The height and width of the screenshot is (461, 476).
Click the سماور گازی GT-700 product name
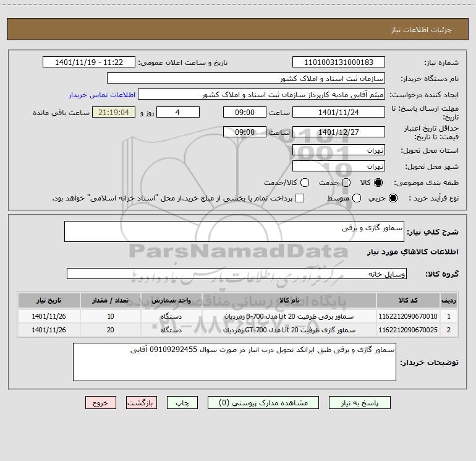(289, 330)
